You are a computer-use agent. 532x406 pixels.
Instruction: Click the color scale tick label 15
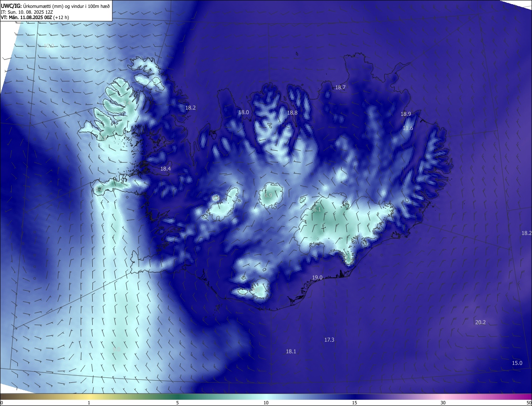[355, 403]
